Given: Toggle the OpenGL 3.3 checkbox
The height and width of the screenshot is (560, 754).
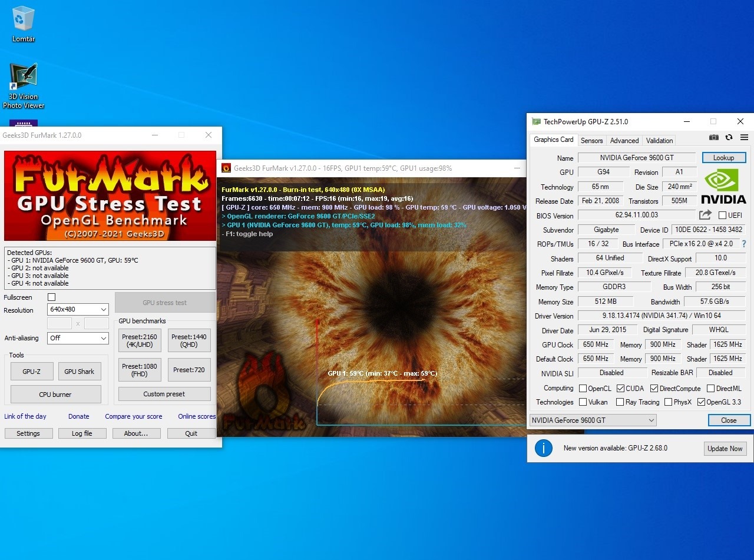Looking at the screenshot, I should (x=701, y=402).
